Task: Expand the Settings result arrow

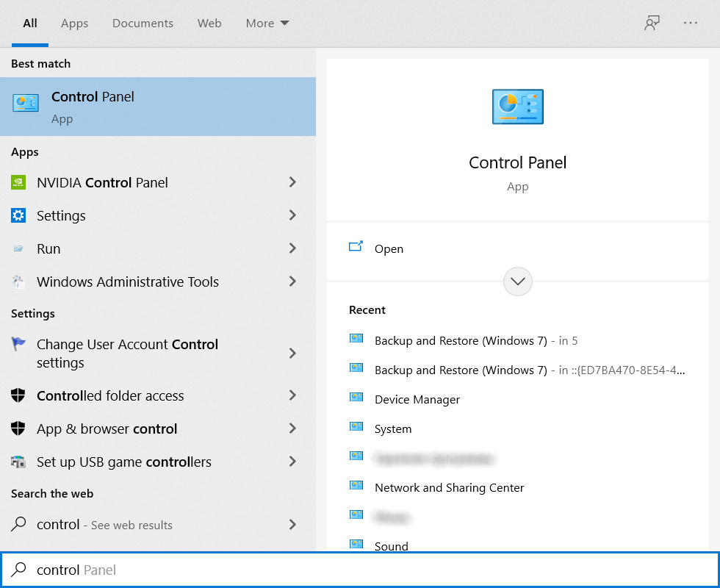Action: click(x=292, y=215)
